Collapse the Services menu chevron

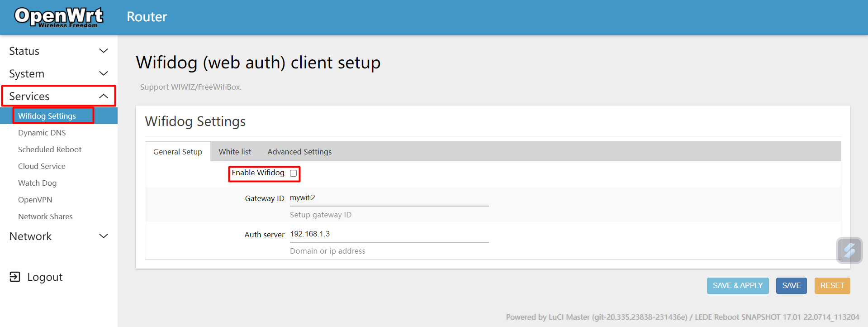tap(104, 96)
